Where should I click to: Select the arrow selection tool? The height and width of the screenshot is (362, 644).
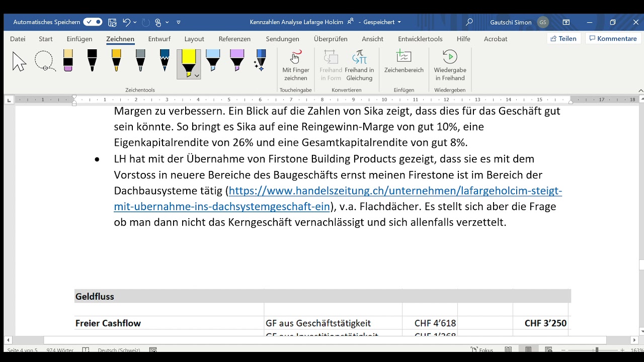pos(19,61)
